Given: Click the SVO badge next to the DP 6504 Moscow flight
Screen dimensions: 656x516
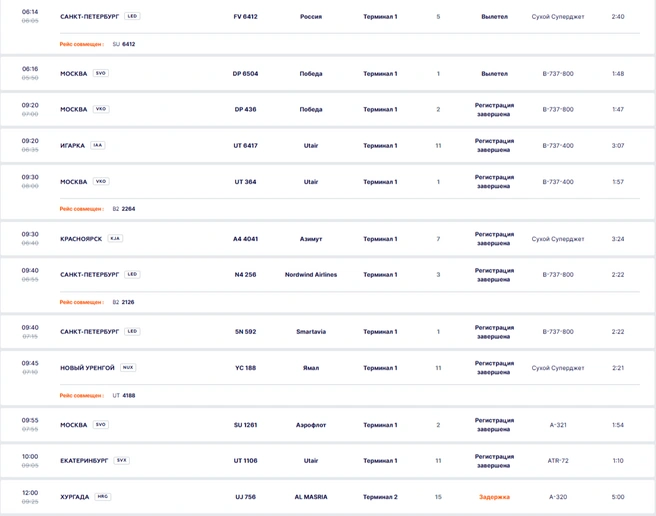Looking at the screenshot, I should [x=100, y=73].
